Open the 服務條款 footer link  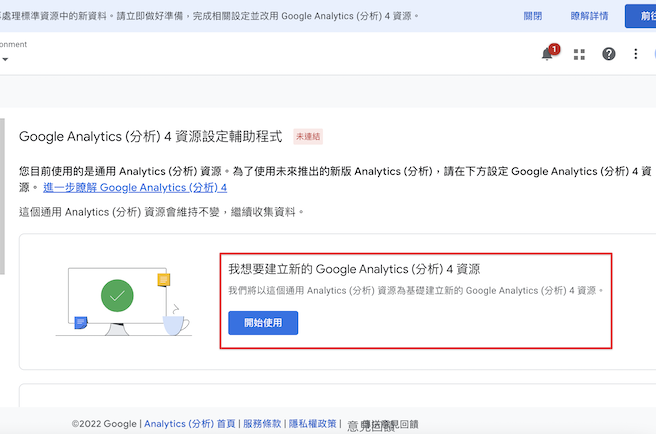pyautogui.click(x=262, y=424)
